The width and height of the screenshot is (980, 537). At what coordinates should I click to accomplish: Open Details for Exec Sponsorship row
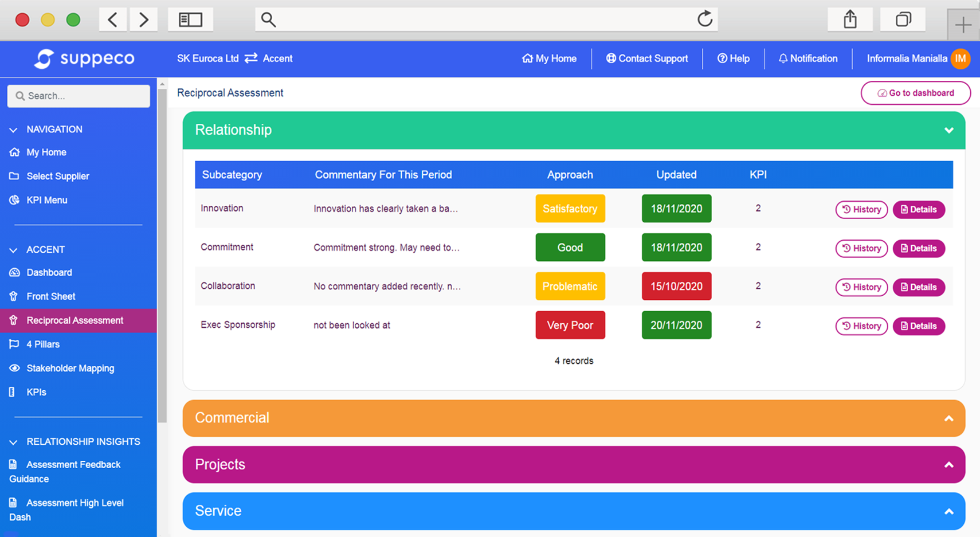click(919, 326)
